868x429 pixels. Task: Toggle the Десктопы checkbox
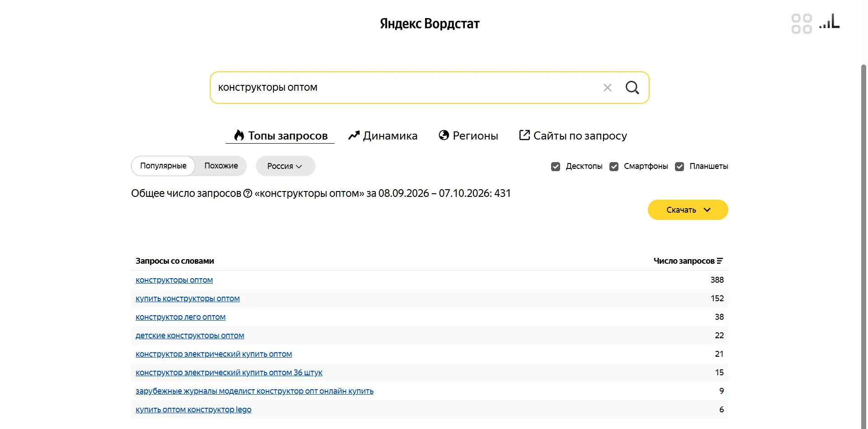coord(556,167)
